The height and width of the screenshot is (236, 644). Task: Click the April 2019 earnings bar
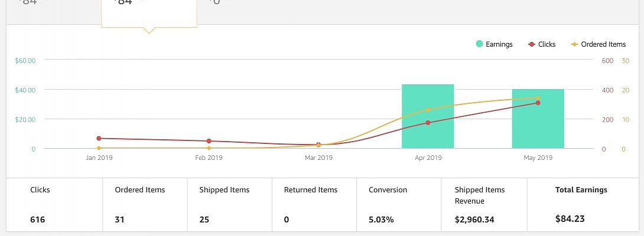click(x=428, y=117)
